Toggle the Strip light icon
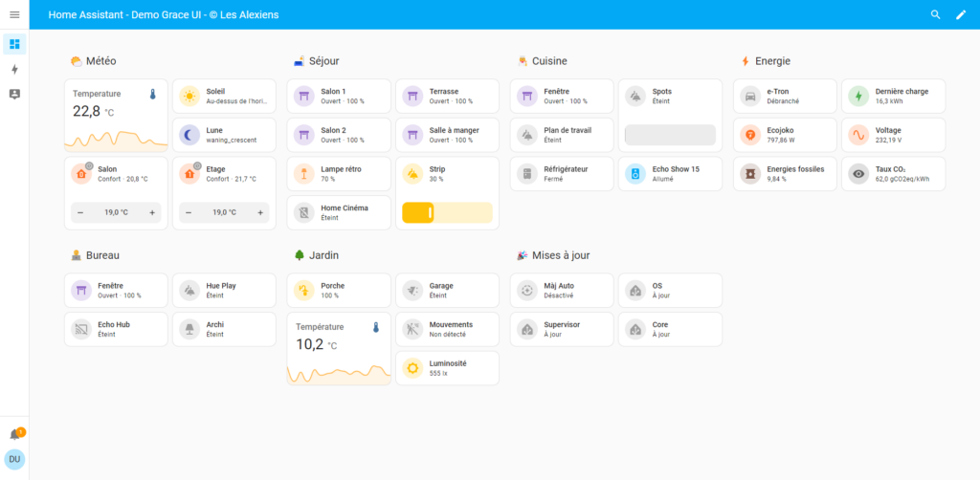The width and height of the screenshot is (980, 480). coord(412,174)
